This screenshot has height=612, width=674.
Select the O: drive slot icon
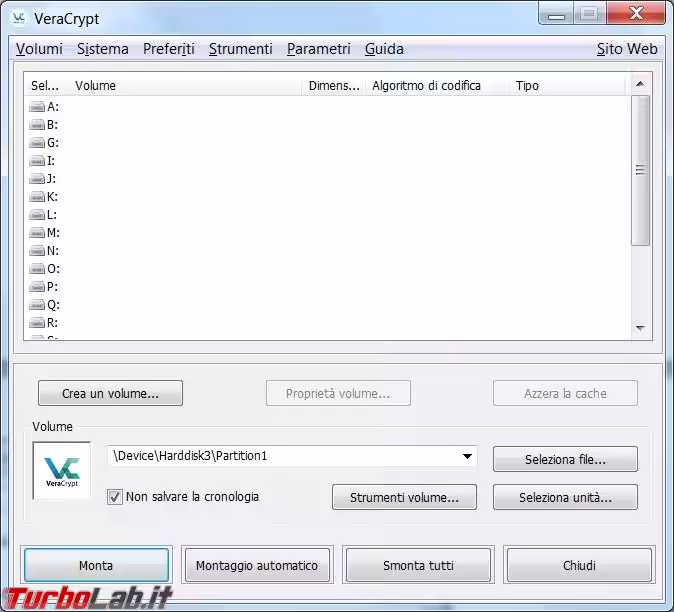click(37, 269)
